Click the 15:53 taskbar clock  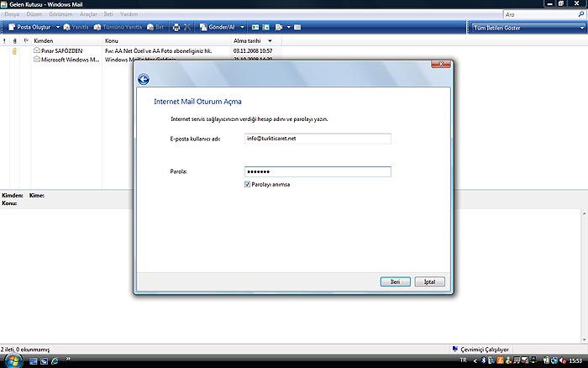(575, 361)
